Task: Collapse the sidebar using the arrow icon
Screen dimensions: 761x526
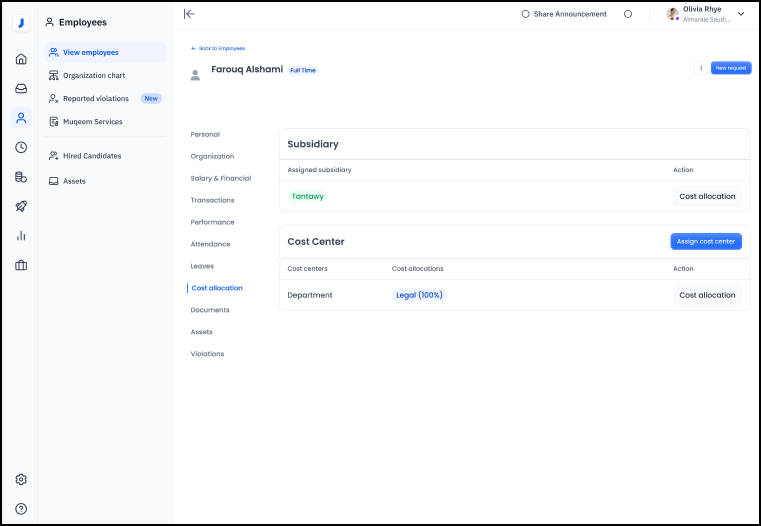Action: tap(189, 14)
